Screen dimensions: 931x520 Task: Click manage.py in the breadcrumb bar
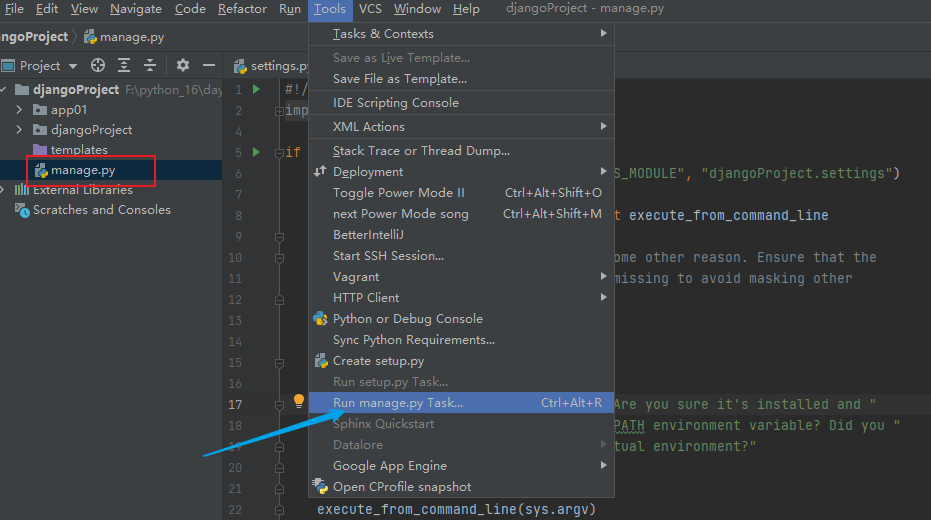tap(132, 37)
